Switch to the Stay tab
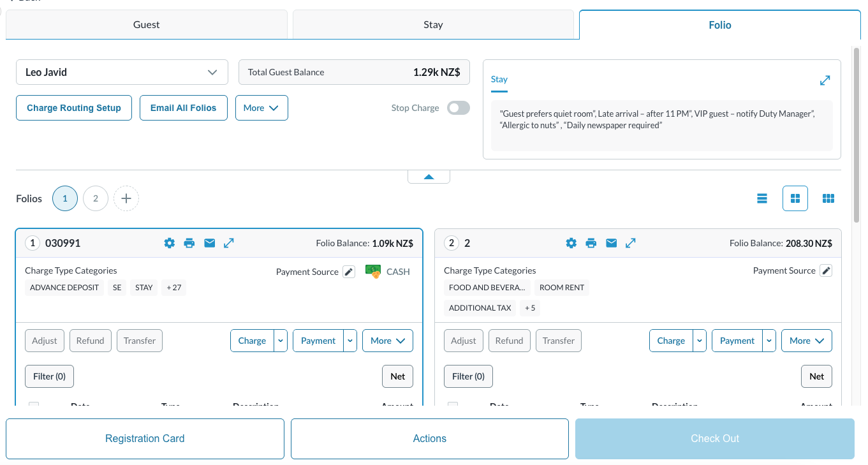 pos(433,25)
